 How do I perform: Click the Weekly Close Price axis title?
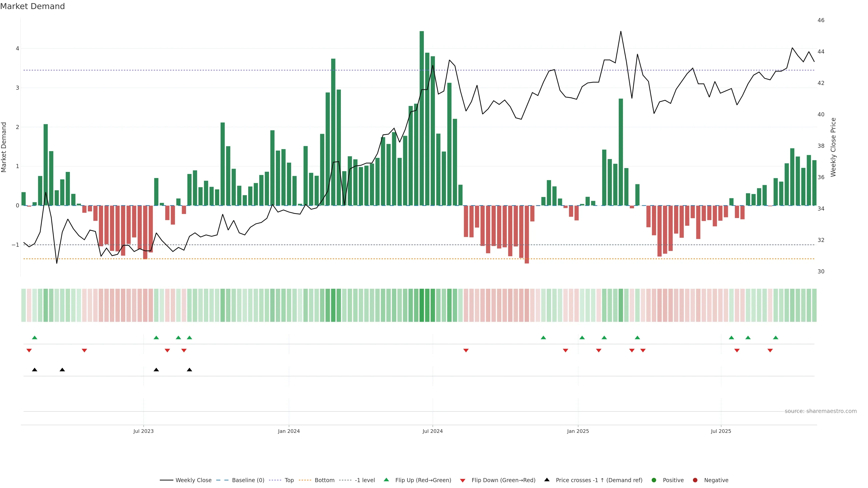point(833,147)
